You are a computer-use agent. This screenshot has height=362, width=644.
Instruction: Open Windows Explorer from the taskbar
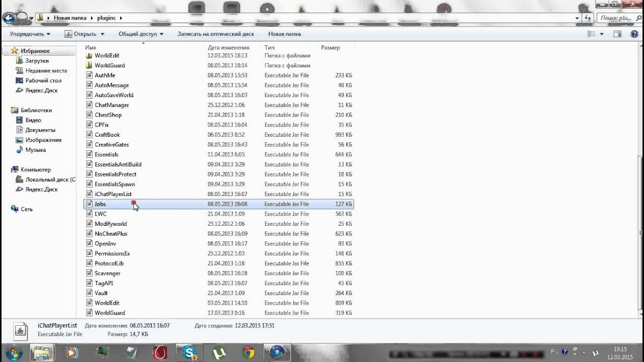coord(43,352)
